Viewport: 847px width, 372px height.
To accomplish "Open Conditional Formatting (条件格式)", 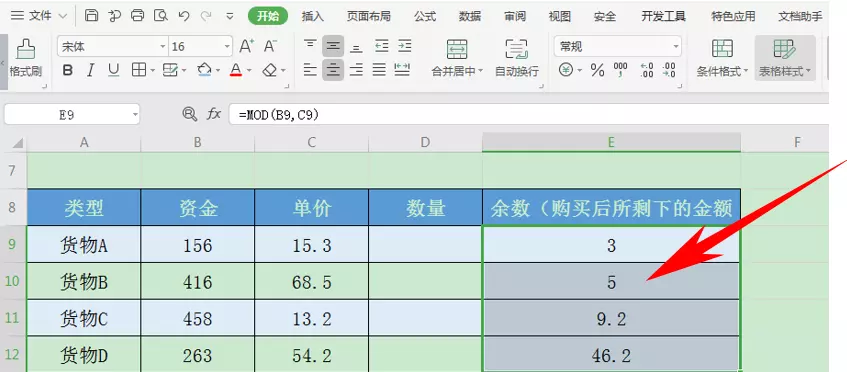I will point(722,58).
